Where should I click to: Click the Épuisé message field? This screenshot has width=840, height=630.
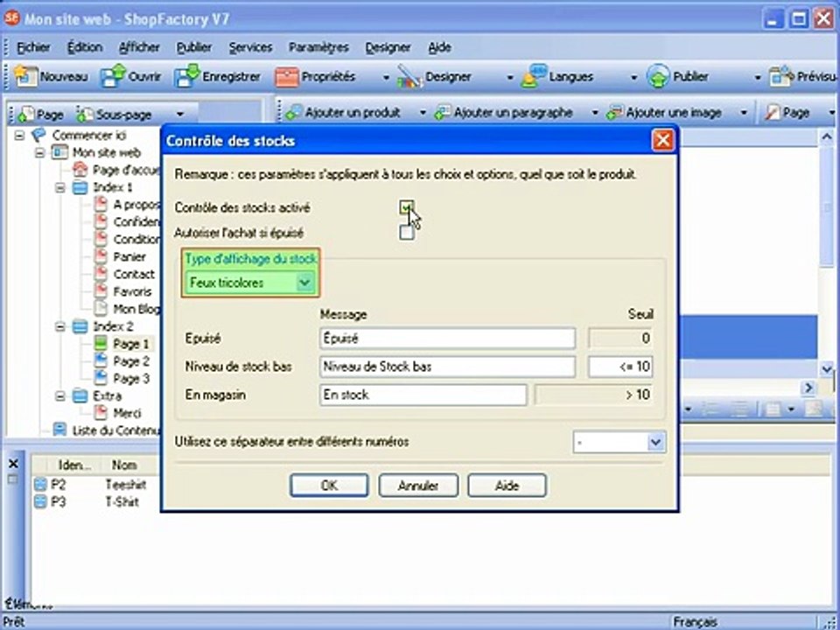(x=447, y=338)
